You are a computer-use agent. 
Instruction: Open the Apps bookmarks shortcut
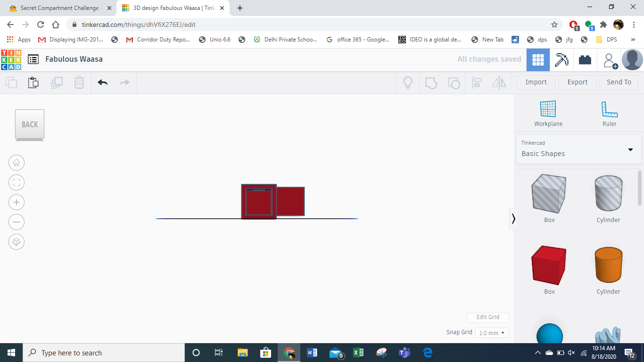click(19, 40)
